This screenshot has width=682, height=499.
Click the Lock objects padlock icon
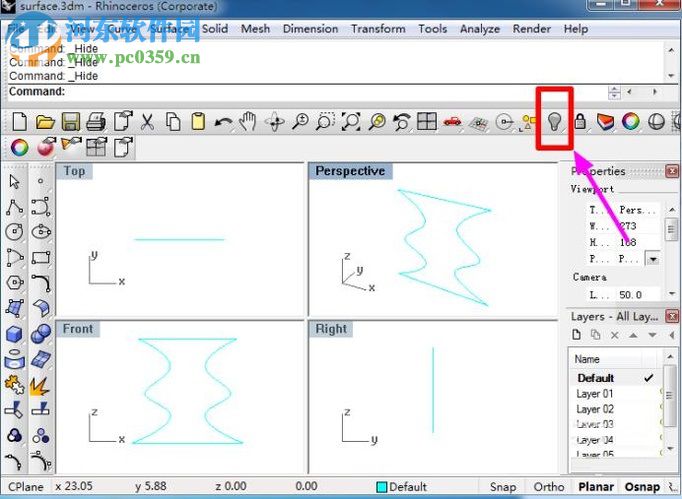580,121
